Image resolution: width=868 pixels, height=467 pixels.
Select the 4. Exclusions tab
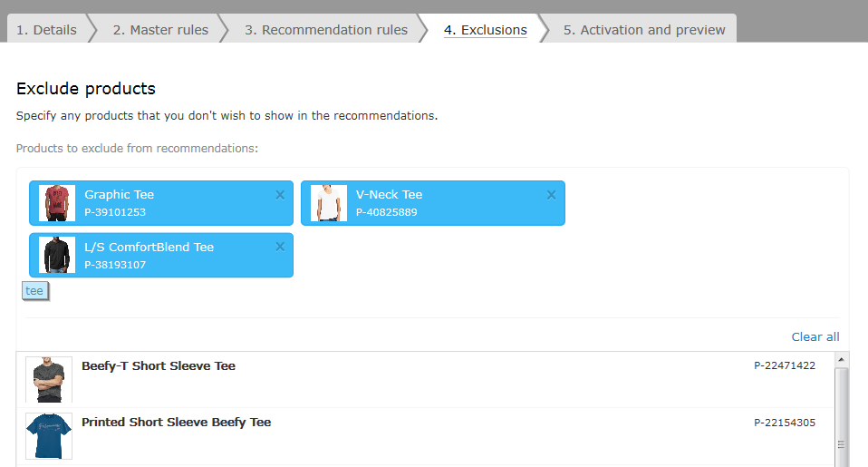click(x=486, y=29)
